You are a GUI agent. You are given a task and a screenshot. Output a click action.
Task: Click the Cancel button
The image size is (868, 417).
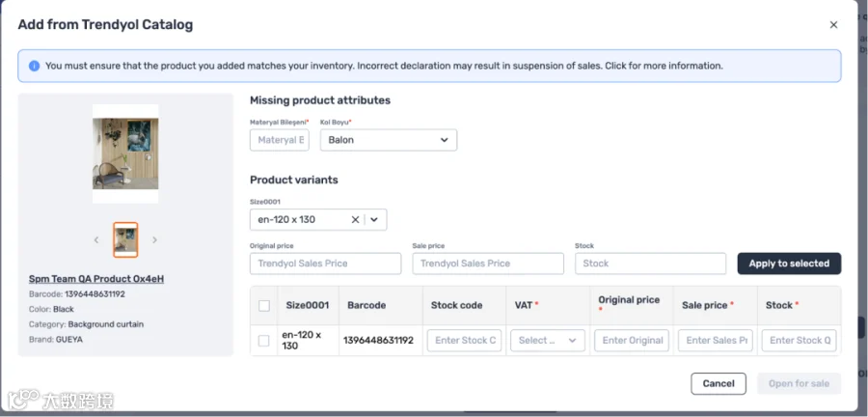click(719, 384)
